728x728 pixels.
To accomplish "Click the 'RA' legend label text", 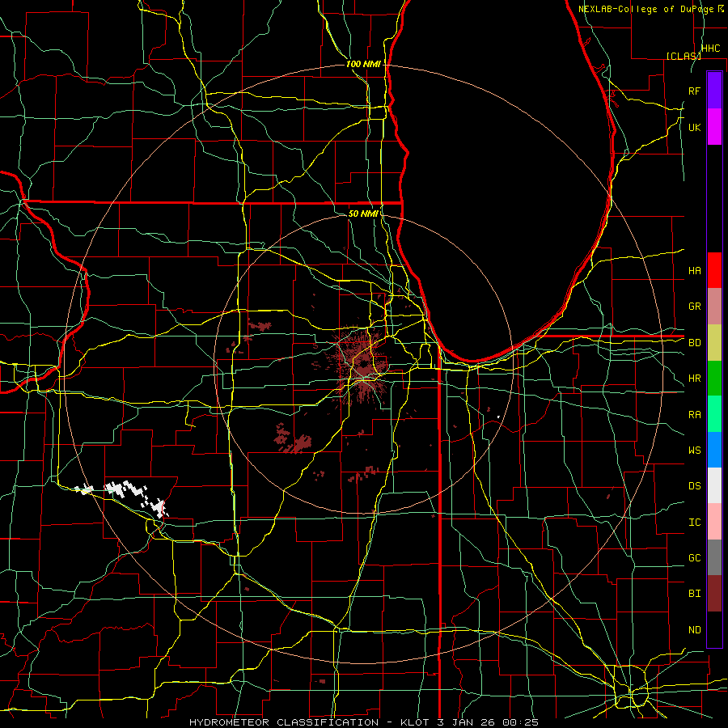I will tap(694, 415).
